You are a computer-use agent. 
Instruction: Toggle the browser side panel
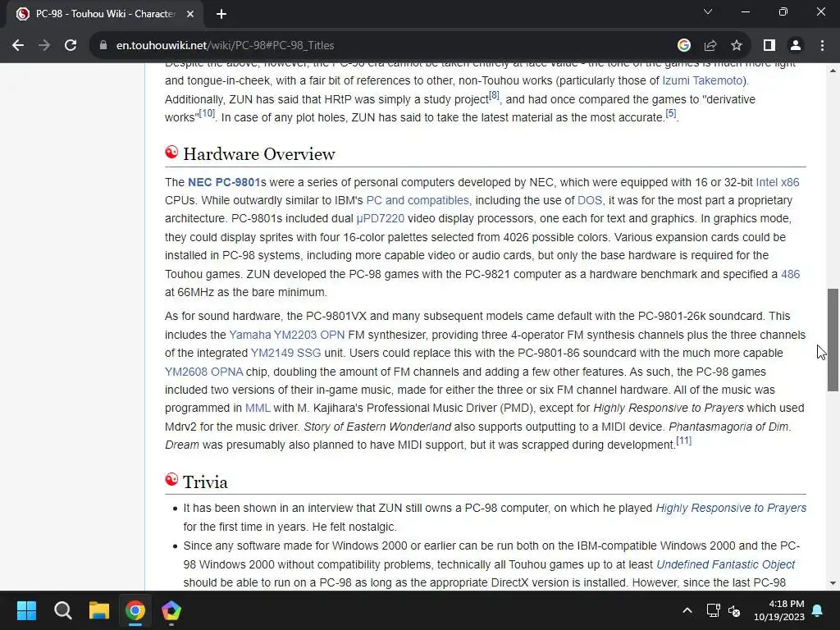(x=769, y=46)
